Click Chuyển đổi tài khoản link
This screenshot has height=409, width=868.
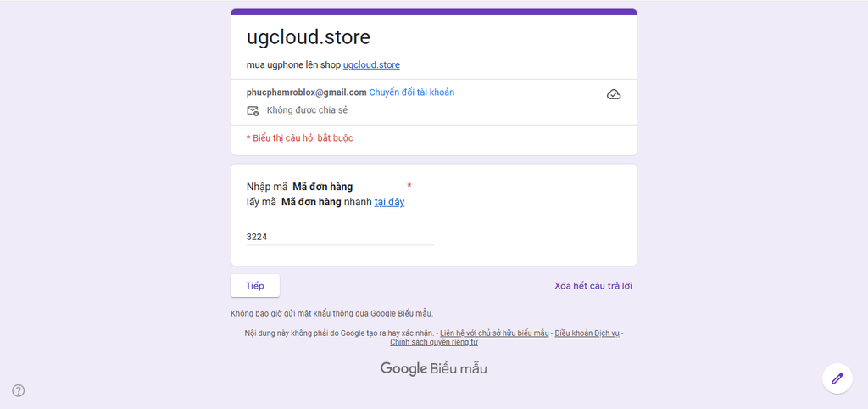[412, 92]
